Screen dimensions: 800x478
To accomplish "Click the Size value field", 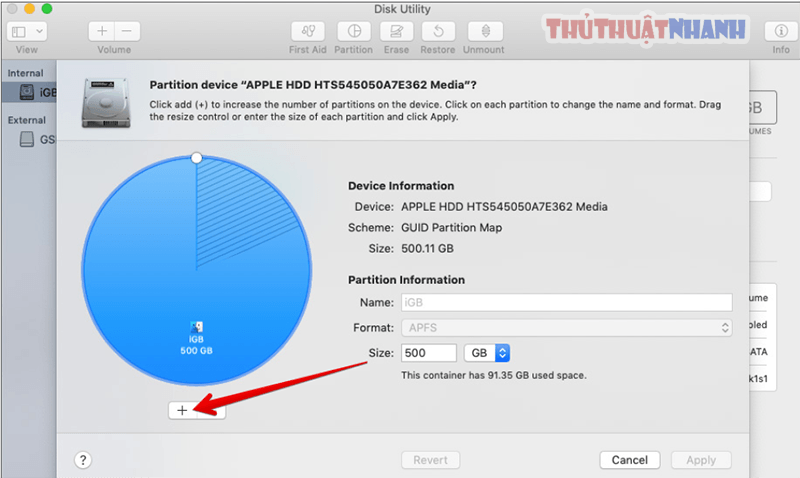I will tap(429, 353).
